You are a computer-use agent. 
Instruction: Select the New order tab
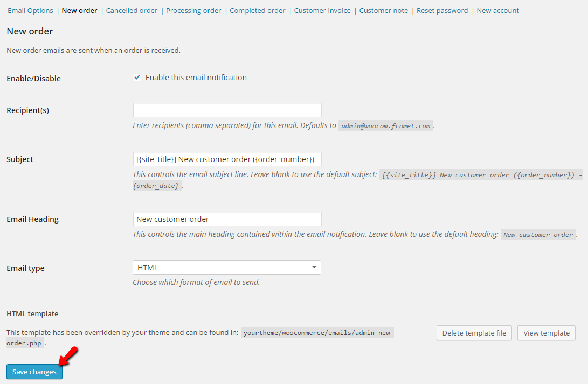pyautogui.click(x=79, y=10)
